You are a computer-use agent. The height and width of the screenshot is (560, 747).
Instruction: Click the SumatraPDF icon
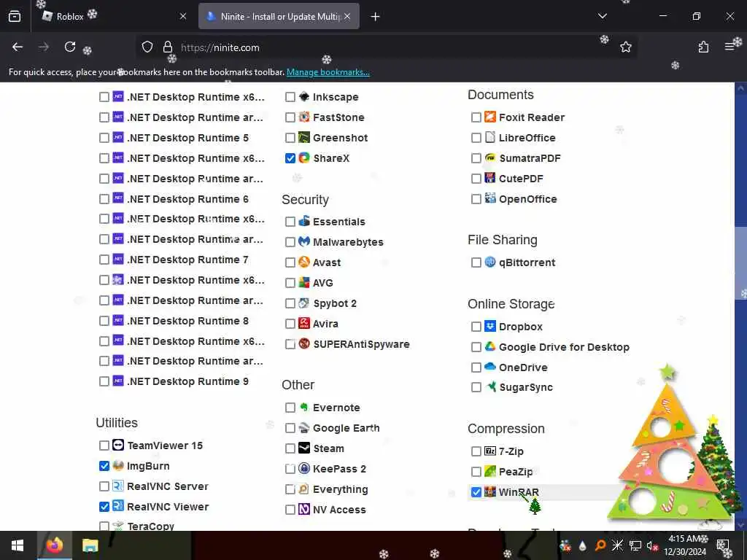click(x=490, y=157)
